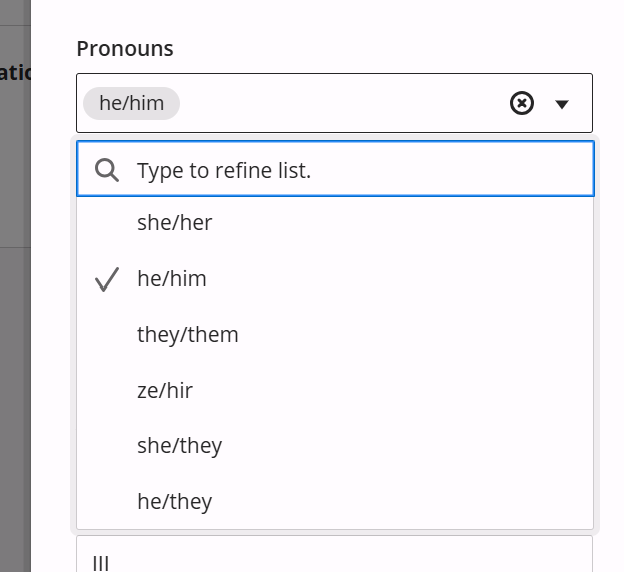
Task: Click the he/him chip in the Pronouns box
Action: click(x=131, y=103)
